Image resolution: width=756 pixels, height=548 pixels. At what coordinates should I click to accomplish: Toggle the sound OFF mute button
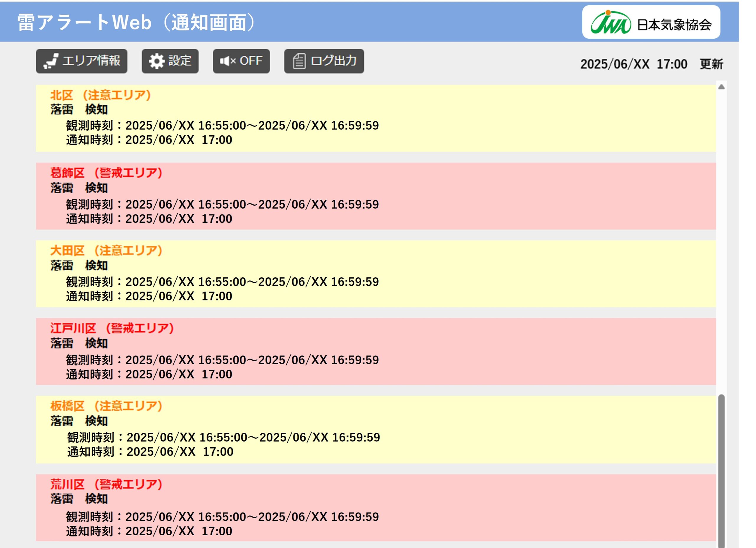pyautogui.click(x=241, y=61)
